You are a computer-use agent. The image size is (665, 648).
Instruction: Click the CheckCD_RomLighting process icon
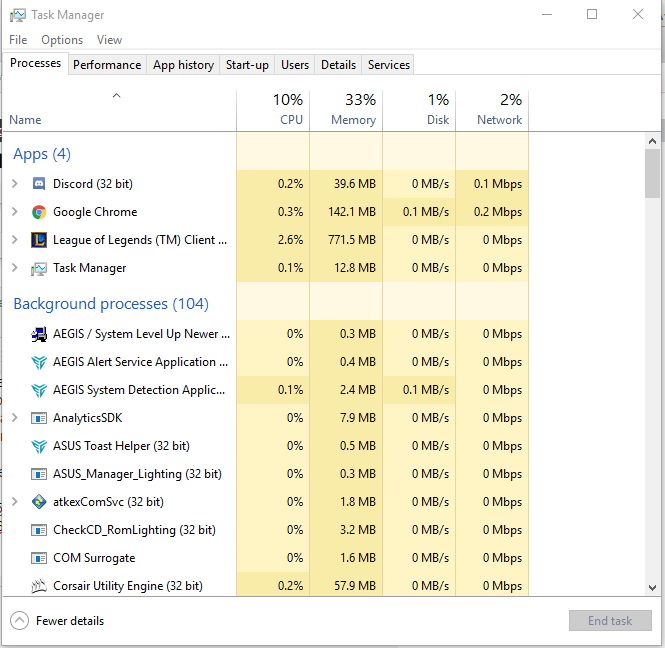[39, 530]
